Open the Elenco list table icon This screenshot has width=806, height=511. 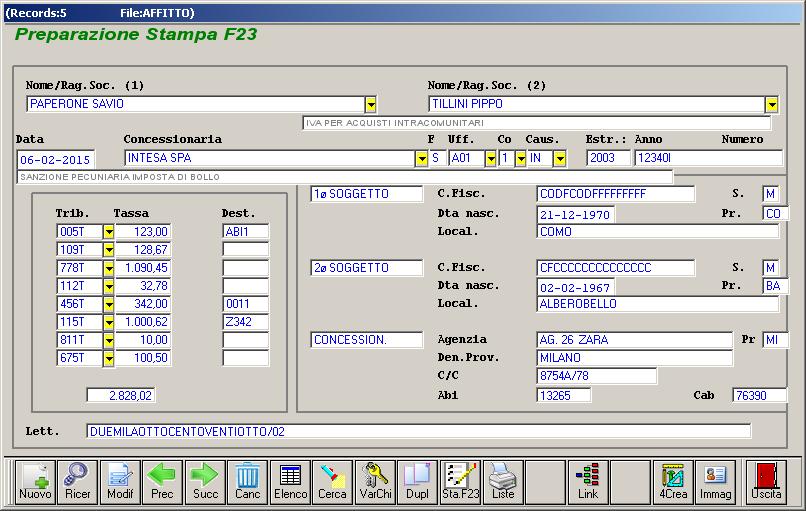tap(290, 482)
